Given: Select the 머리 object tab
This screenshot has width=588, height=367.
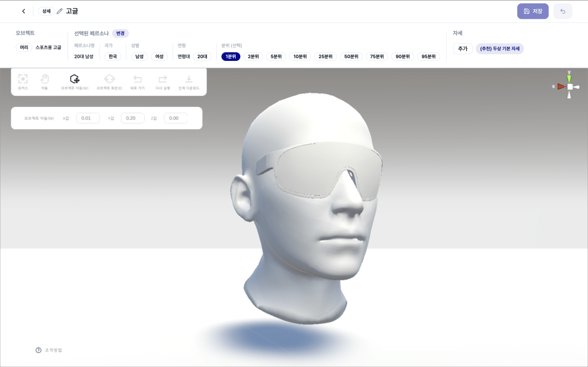Looking at the screenshot, I should coord(24,47).
